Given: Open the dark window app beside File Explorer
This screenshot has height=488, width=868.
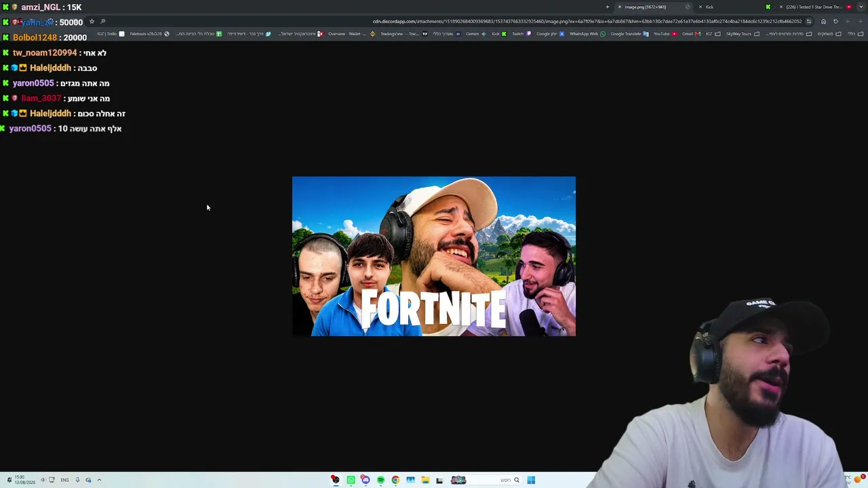Looking at the screenshot, I should click(439, 480).
